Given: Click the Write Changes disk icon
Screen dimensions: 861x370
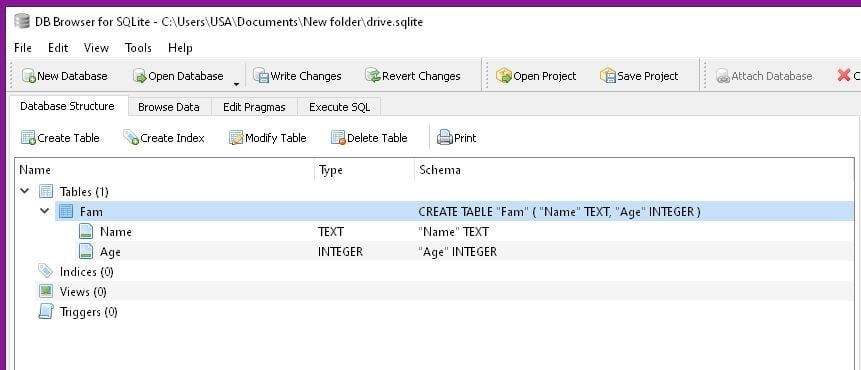Looking at the screenshot, I should coord(261,76).
